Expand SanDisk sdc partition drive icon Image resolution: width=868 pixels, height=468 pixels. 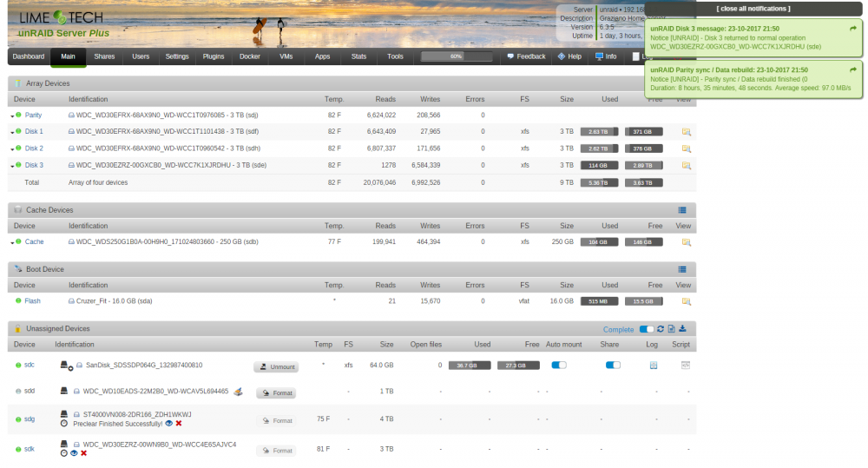tap(65, 366)
